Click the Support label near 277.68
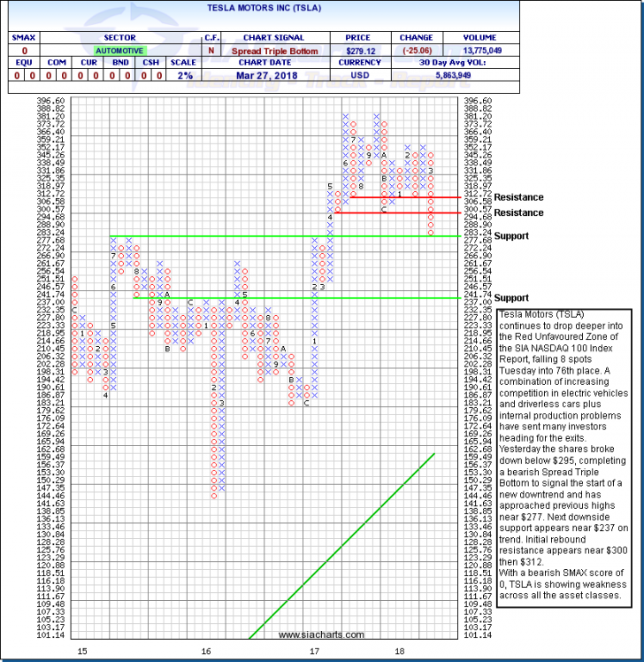Image resolution: width=644 pixels, height=662 pixels. pyautogui.click(x=512, y=236)
